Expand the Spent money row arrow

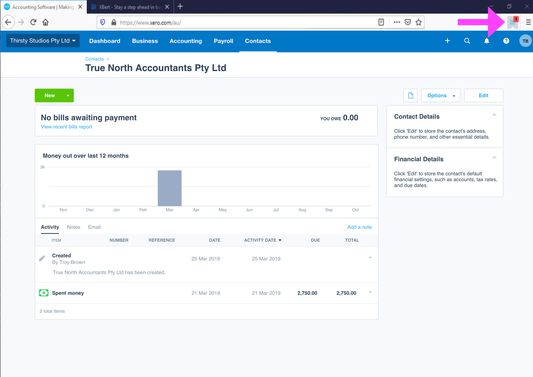pos(370,292)
